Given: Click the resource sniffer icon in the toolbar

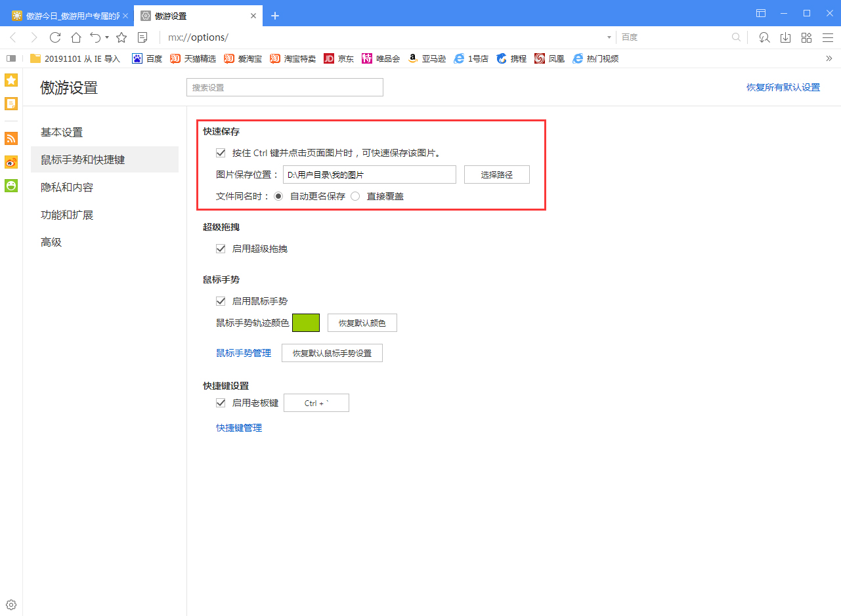Looking at the screenshot, I should click(x=764, y=37).
